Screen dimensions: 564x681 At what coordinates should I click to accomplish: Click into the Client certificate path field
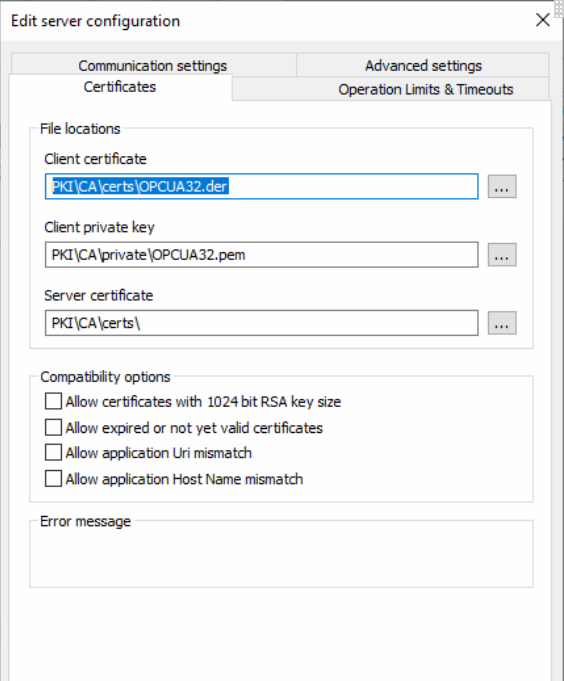261,187
